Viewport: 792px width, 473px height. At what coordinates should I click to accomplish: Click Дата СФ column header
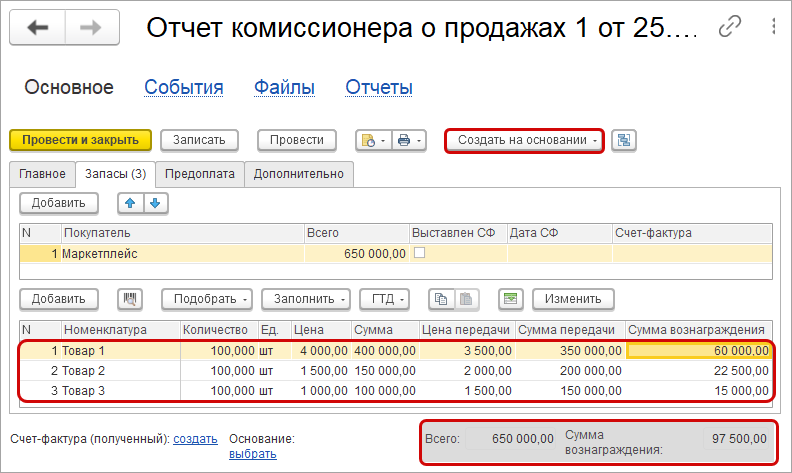click(x=560, y=233)
